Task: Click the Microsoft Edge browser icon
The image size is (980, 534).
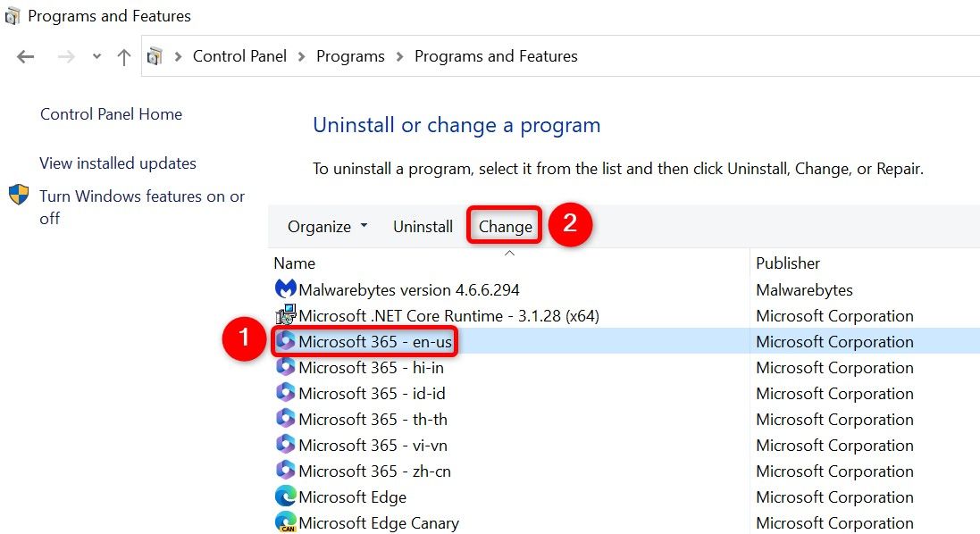Action: coord(285,496)
